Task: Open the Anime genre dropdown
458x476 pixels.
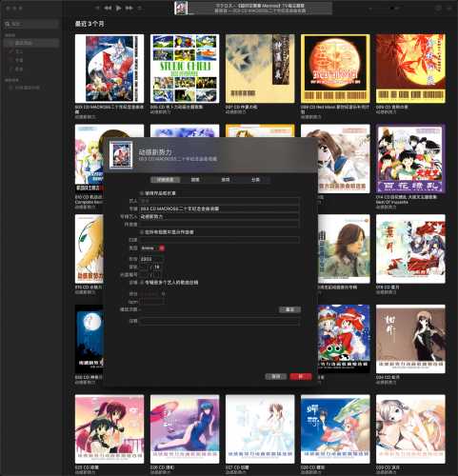Action: [152, 248]
